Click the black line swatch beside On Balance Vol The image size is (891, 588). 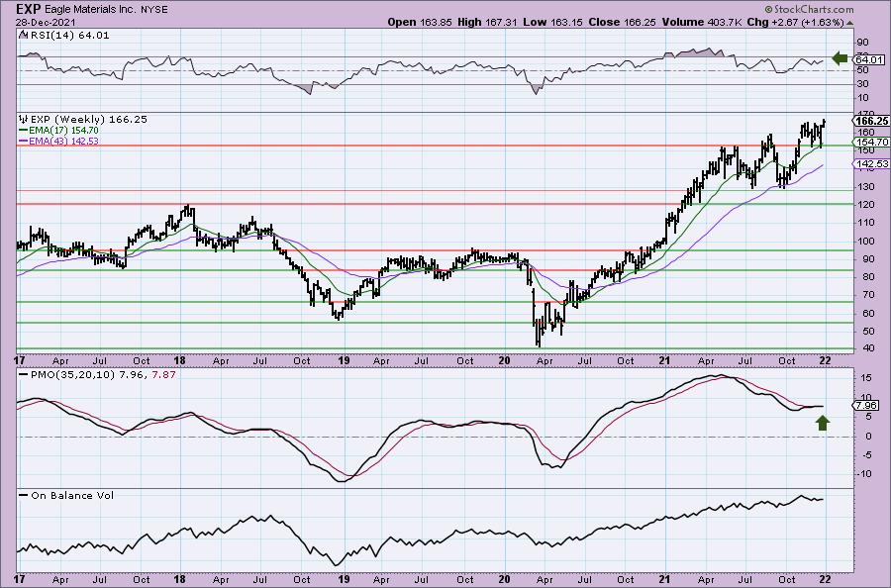click(x=24, y=495)
